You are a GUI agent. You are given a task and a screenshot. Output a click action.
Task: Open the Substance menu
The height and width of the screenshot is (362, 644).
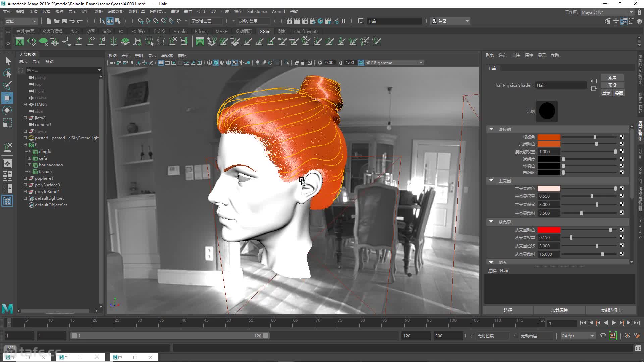[x=257, y=11]
